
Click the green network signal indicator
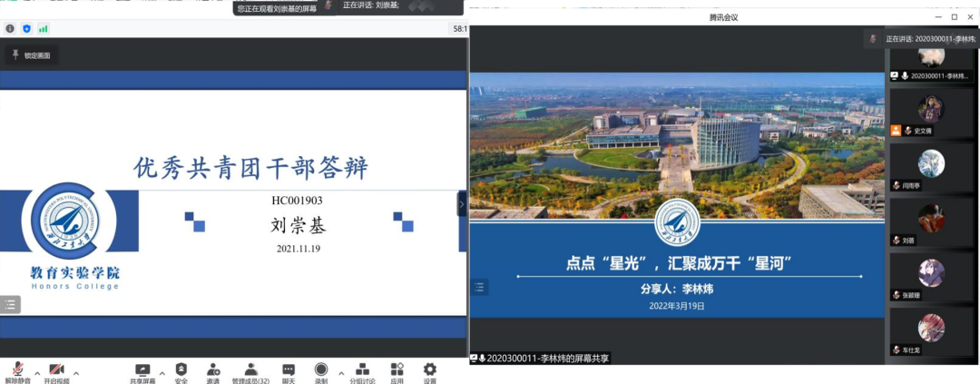tap(43, 29)
